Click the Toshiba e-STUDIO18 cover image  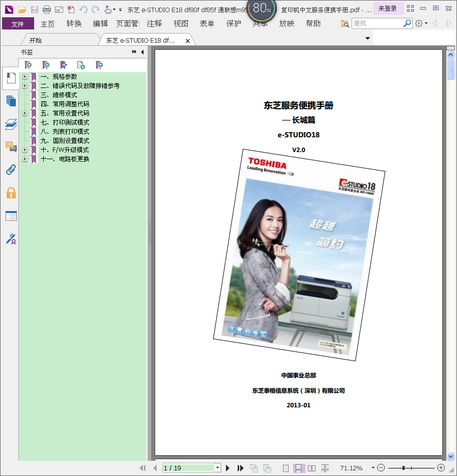(x=299, y=255)
